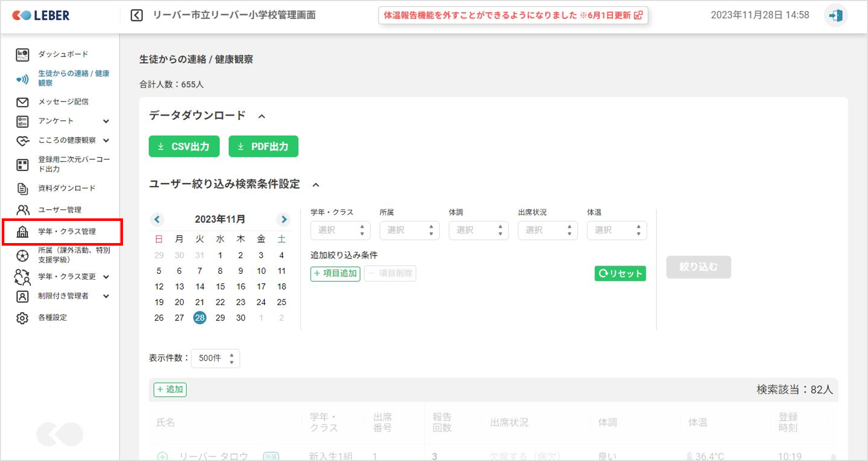Change the 表示件数 500件 dropdown
868x461 pixels.
tap(215, 358)
